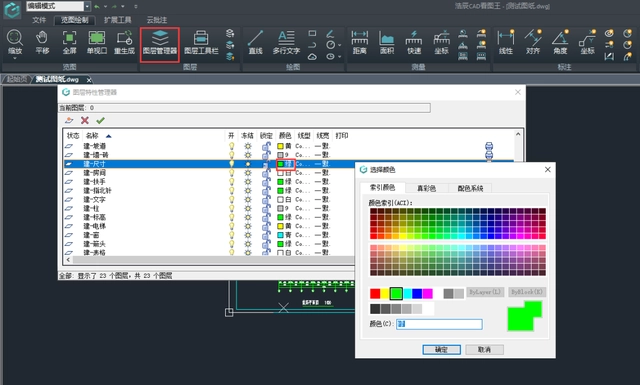Switch to the 真彩色 tab in color dialog
This screenshot has height=385, width=640.
pyautogui.click(x=426, y=188)
